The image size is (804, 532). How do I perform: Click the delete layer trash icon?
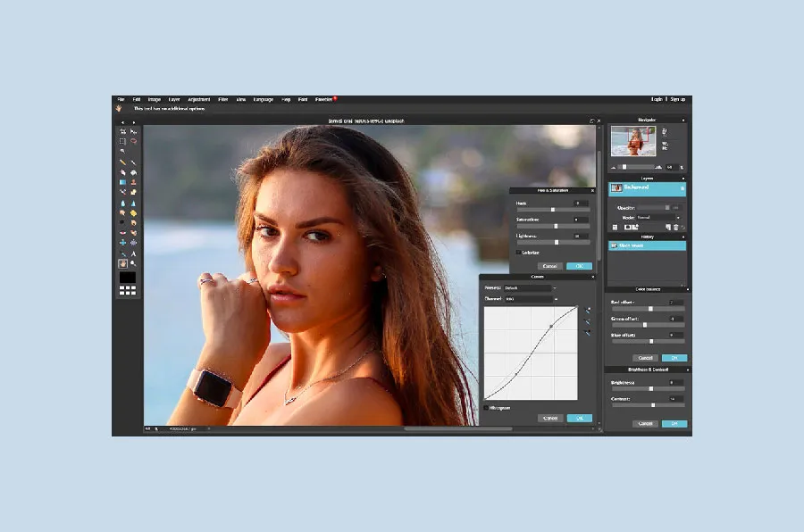[676, 228]
